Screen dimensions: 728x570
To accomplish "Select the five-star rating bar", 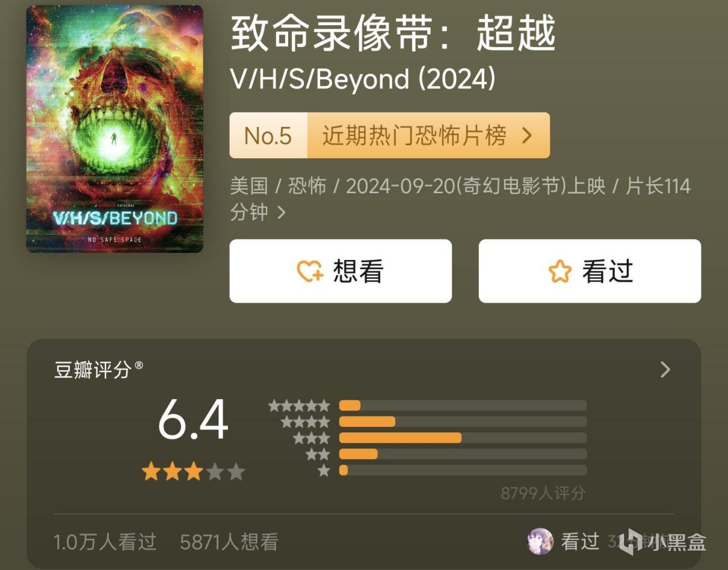I will pos(463,406).
